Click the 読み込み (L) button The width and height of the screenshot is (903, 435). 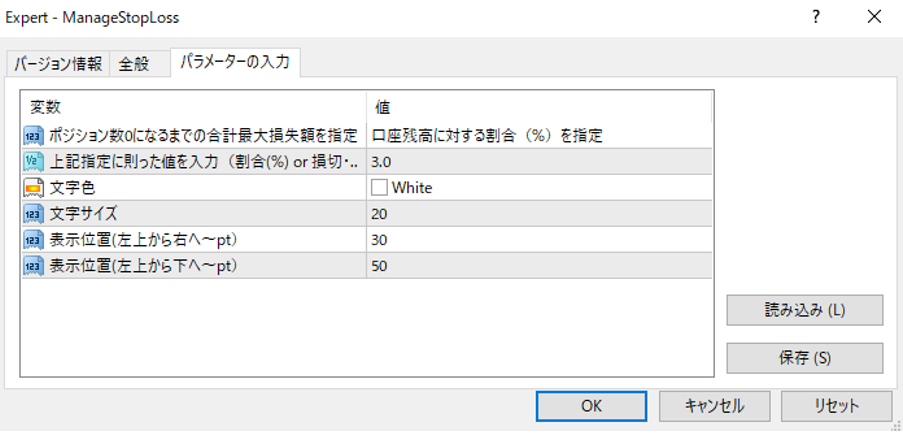[x=805, y=310]
